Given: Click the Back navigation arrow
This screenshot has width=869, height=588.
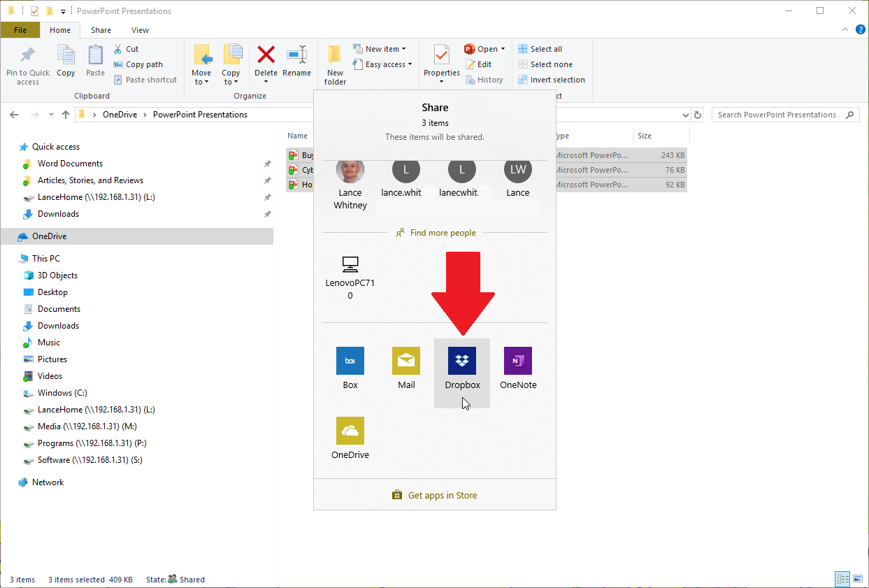Looking at the screenshot, I should (15, 115).
